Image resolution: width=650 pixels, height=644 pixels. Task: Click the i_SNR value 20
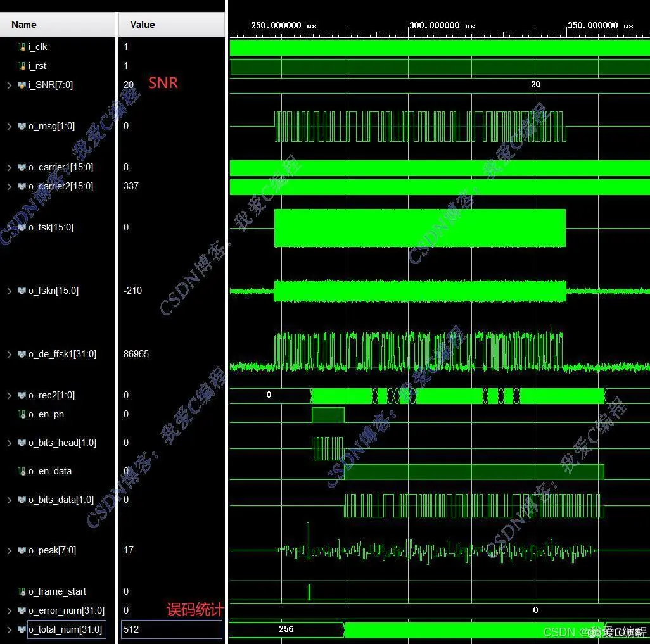[x=129, y=85]
